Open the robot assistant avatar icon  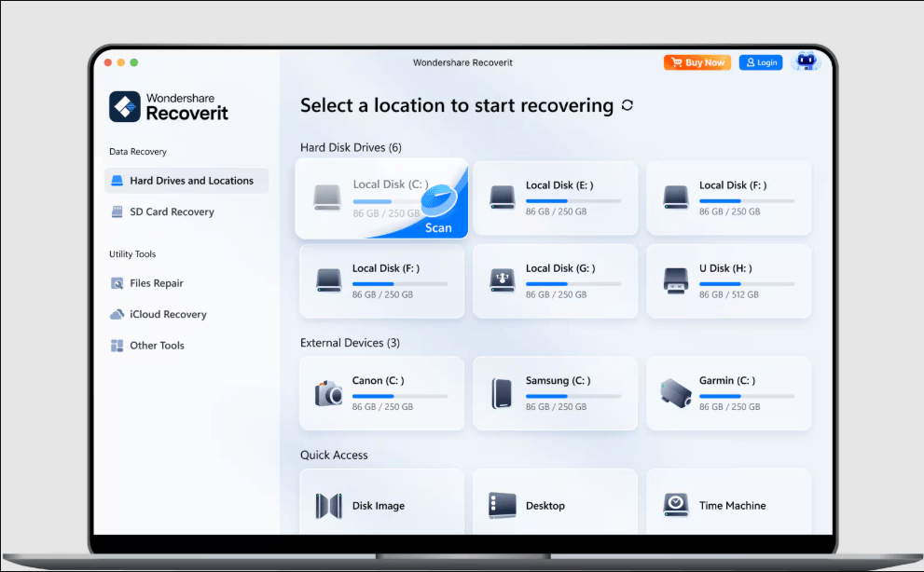tap(806, 61)
